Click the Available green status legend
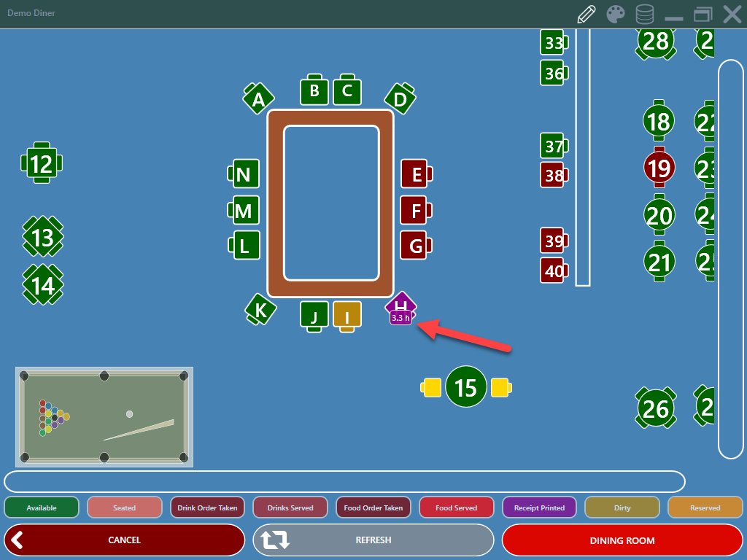747x560 pixels. pyautogui.click(x=42, y=507)
